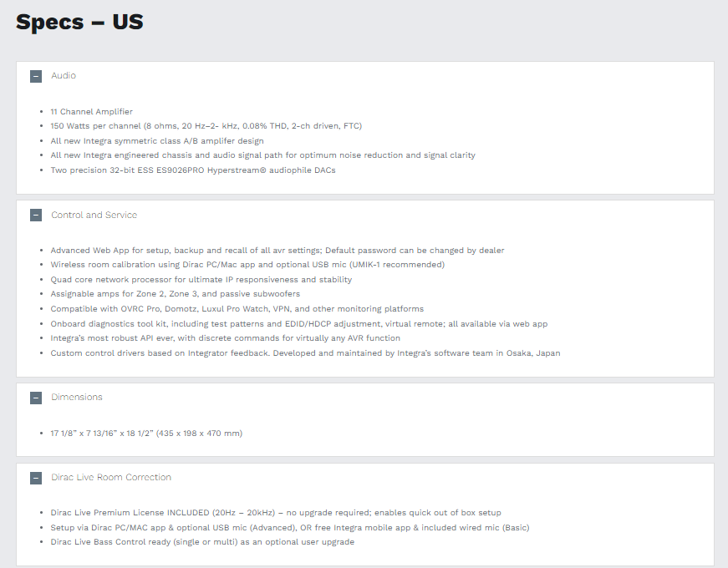
Task: Click the 150 Watts per channel spec
Action: pyautogui.click(x=206, y=126)
